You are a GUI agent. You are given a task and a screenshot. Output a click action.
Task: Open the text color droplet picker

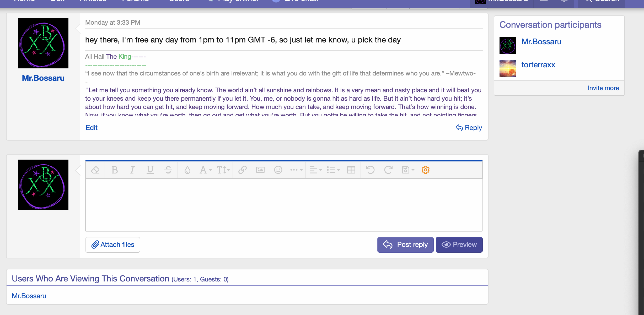(x=187, y=170)
